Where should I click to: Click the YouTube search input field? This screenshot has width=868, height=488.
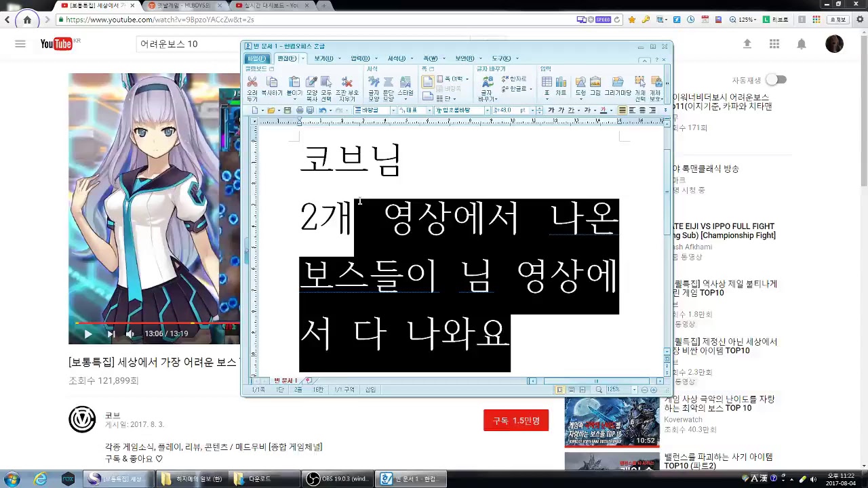(x=190, y=44)
